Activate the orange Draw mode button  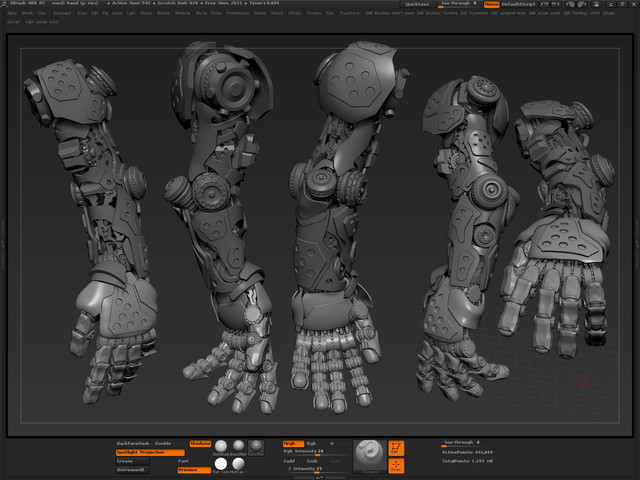point(396,464)
